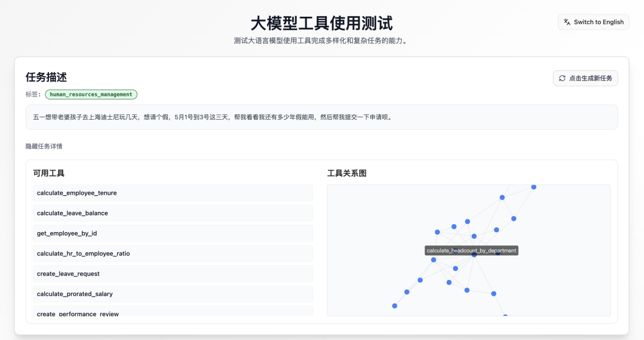Click the 工具关系图 heading

(x=346, y=173)
